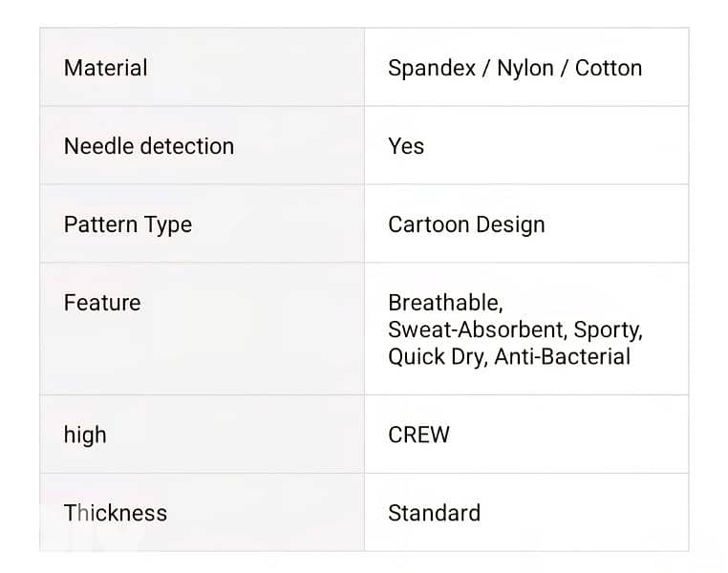Select the Anti-Bacterial feature text
Image resolution: width=728 pixels, height=573 pixels.
[563, 357]
